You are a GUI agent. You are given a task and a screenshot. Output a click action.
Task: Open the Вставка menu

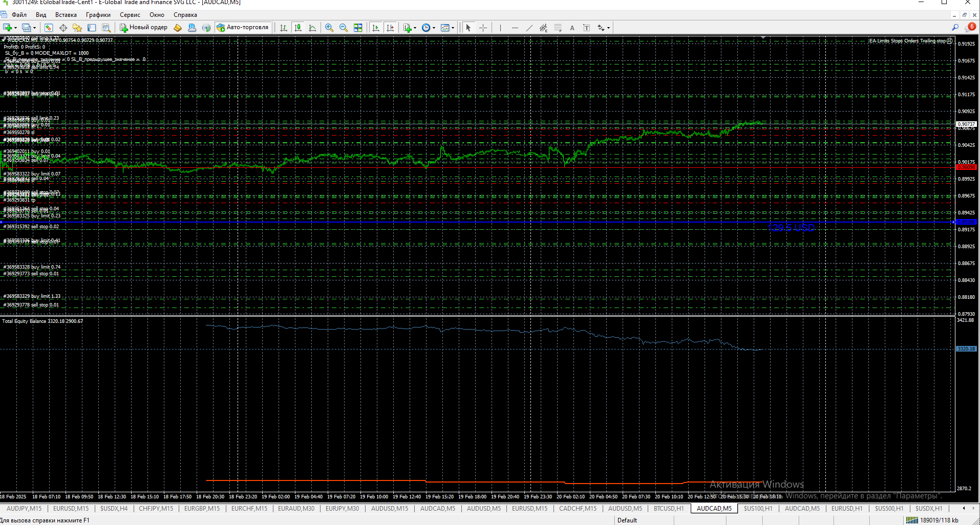click(x=66, y=15)
